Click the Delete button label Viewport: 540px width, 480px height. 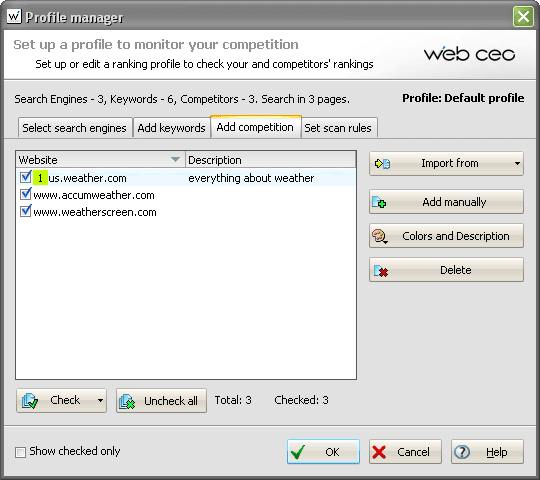coord(456,270)
